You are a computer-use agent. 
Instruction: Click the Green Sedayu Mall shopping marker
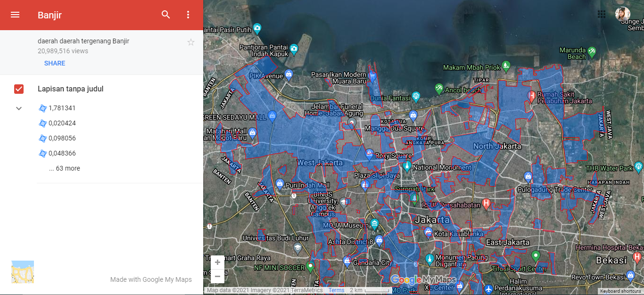pyautogui.click(x=272, y=115)
